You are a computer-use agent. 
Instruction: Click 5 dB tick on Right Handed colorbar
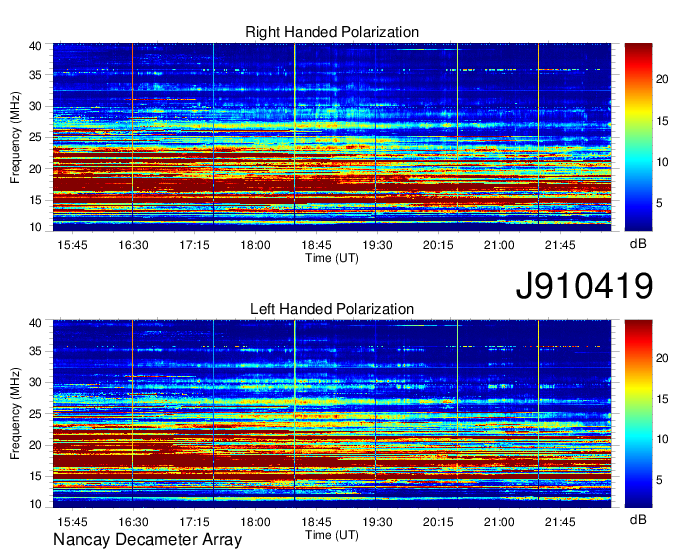(x=659, y=203)
